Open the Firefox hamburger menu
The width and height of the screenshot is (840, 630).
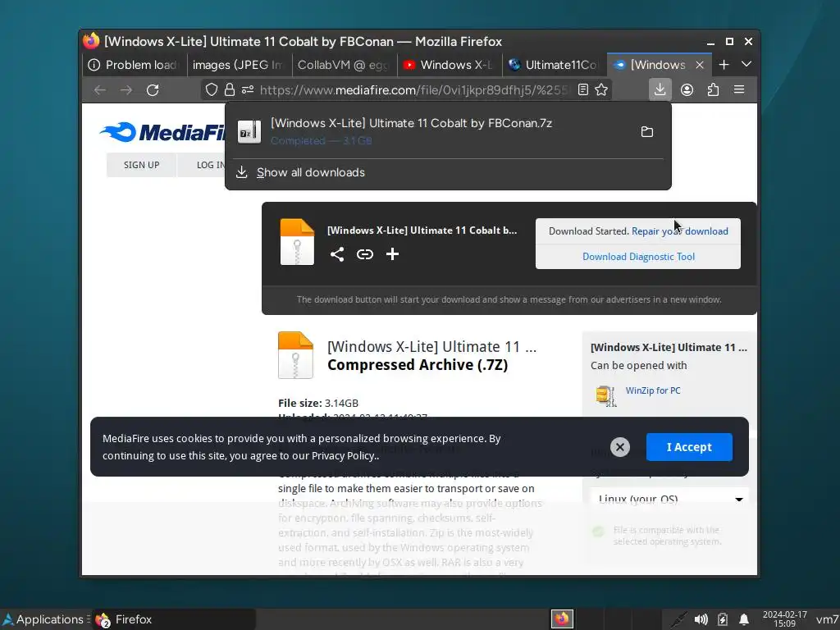tap(739, 89)
